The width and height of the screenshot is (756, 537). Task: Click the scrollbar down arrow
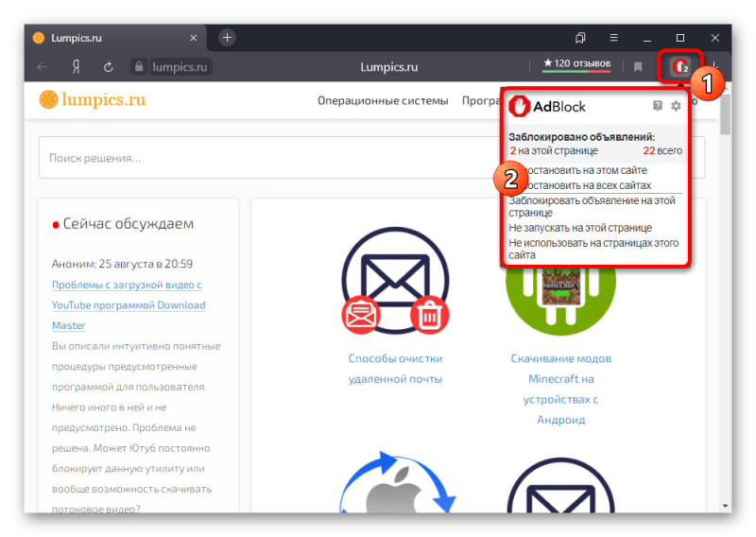(725, 506)
